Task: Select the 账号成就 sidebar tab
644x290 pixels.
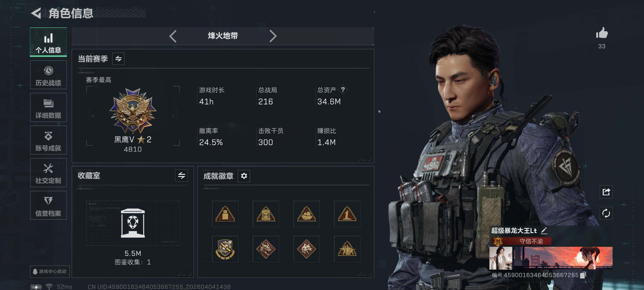Action: 48,140
